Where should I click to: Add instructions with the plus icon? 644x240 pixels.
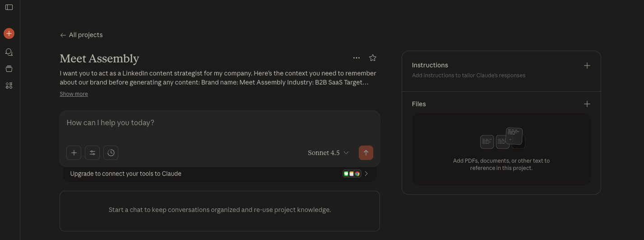point(587,66)
